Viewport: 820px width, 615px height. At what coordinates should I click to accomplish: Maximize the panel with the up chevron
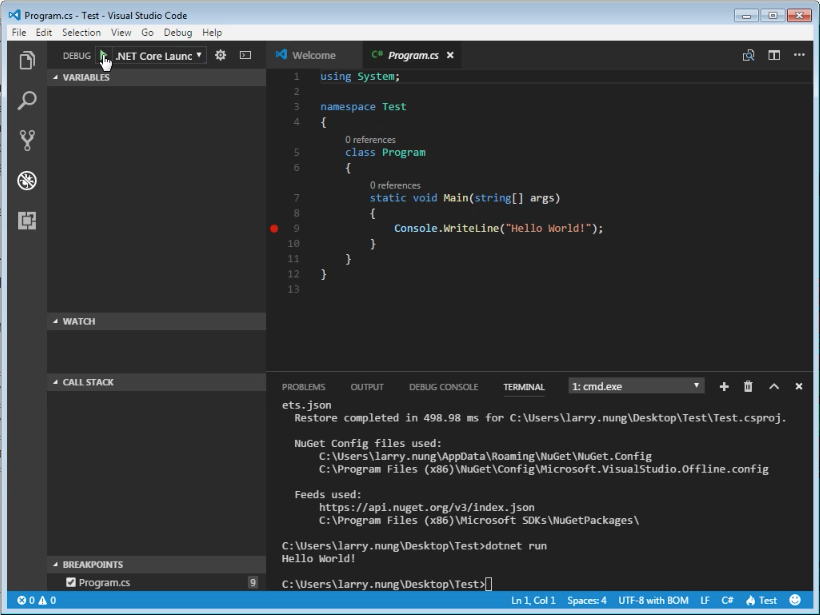click(774, 386)
